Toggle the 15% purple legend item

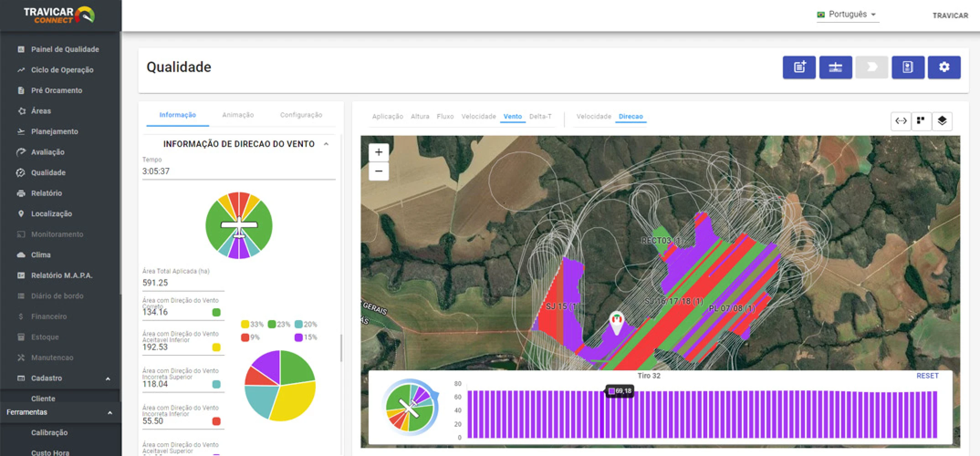(306, 337)
